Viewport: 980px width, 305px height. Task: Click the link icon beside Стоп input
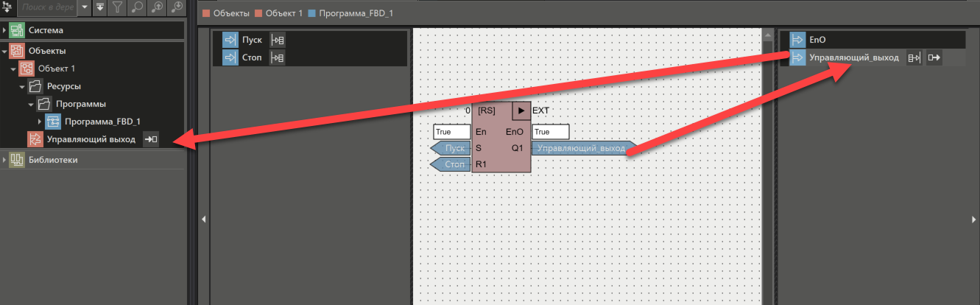click(x=278, y=57)
